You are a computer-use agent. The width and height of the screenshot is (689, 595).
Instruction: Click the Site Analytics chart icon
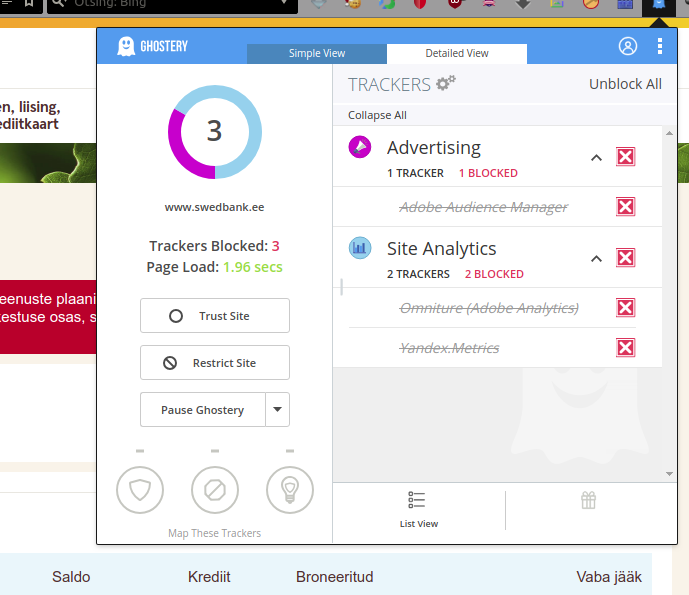(360, 248)
